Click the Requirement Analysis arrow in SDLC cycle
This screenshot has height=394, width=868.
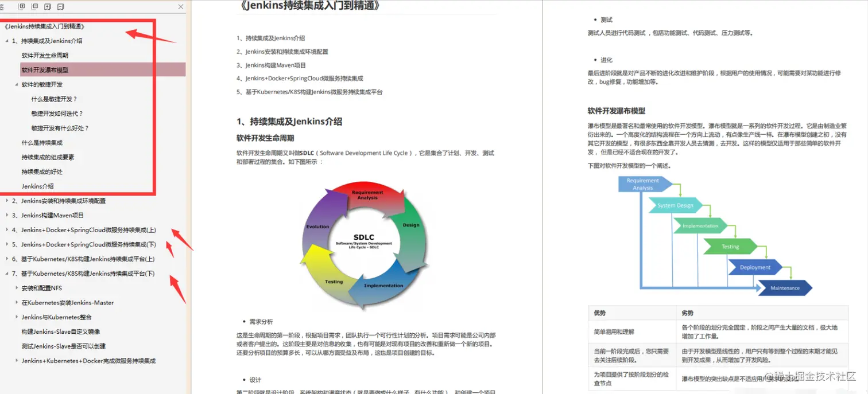367,195
